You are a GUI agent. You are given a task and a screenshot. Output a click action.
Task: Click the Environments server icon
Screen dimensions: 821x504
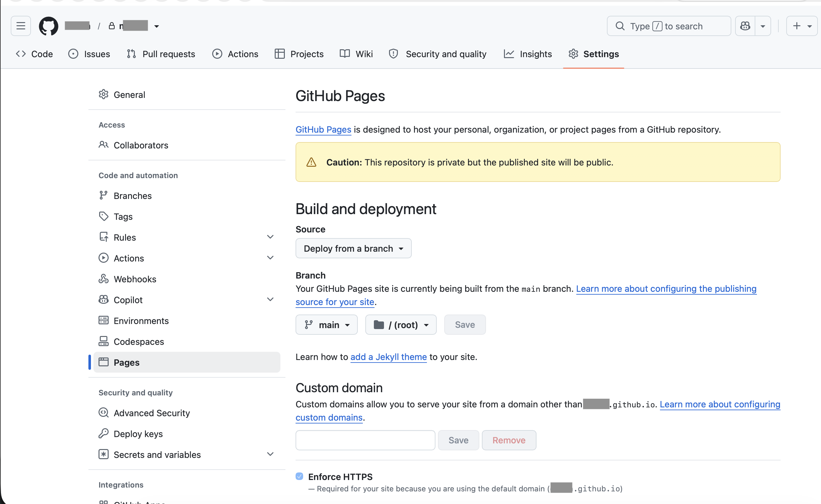coord(103,320)
